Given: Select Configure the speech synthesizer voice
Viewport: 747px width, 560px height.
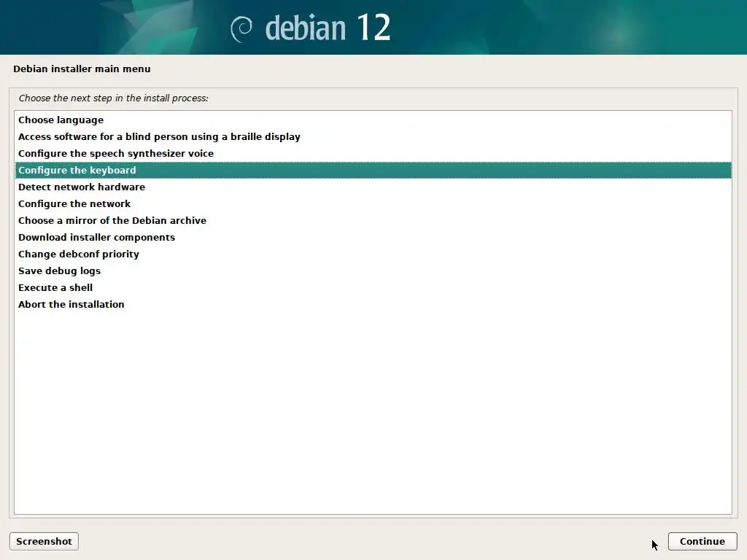Looking at the screenshot, I should (373, 153).
